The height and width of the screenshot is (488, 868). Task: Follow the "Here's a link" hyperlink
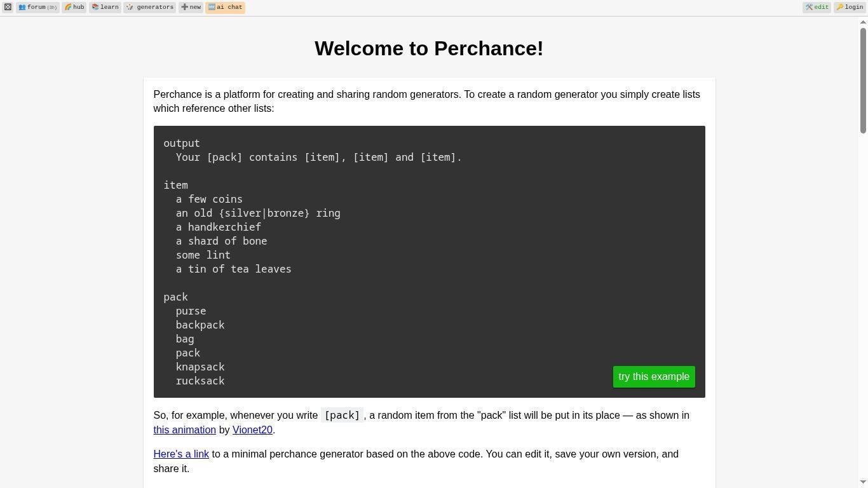coord(181,454)
